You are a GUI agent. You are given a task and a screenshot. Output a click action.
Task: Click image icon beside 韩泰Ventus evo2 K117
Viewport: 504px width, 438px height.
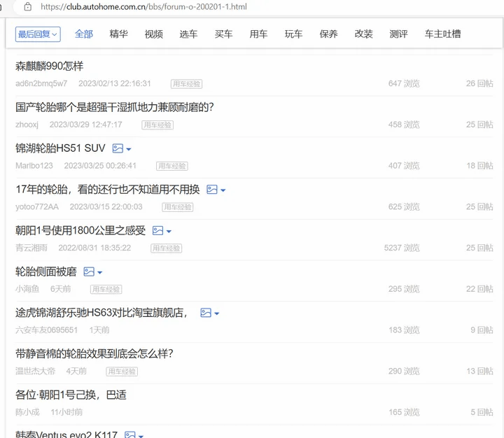(130, 435)
